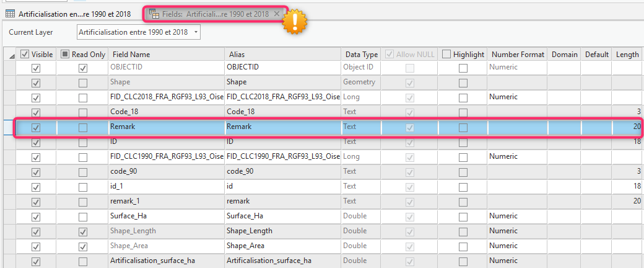
Task: Toggle the Read Only header checkbox
Action: [x=65, y=54]
